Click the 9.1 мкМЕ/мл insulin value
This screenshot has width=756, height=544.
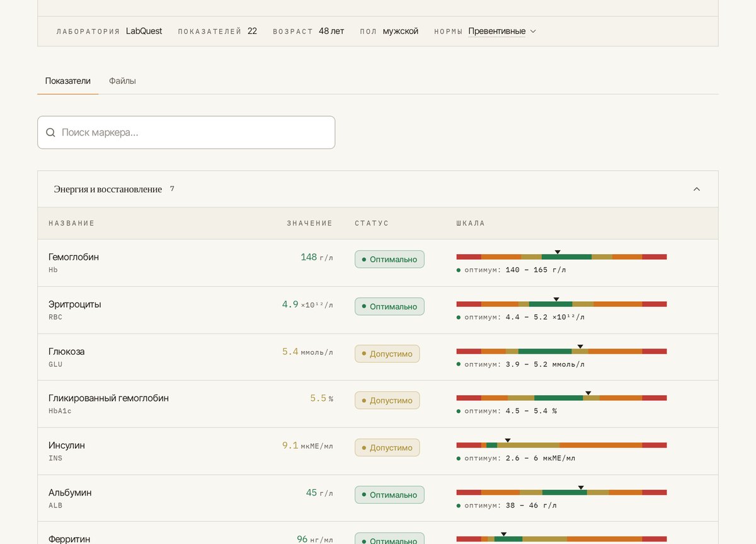(x=307, y=445)
